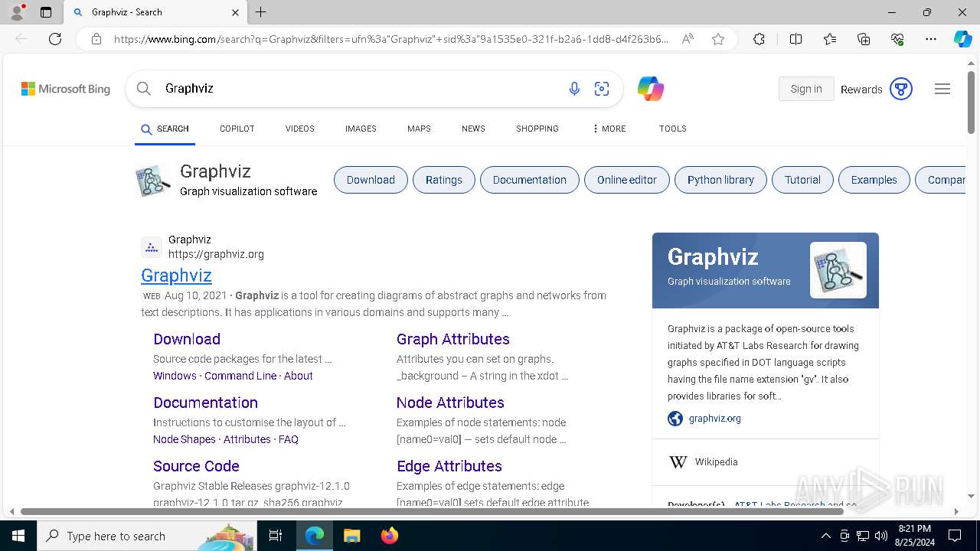Click the Tutorial chip
This screenshot has width=980, height=551.
802,180
